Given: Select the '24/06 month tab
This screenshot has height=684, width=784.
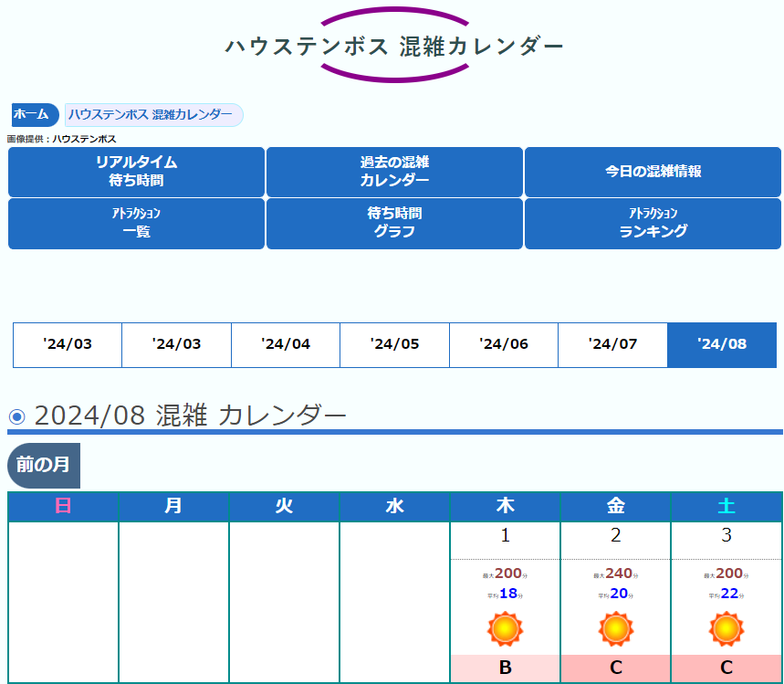Looking at the screenshot, I should coord(504,345).
